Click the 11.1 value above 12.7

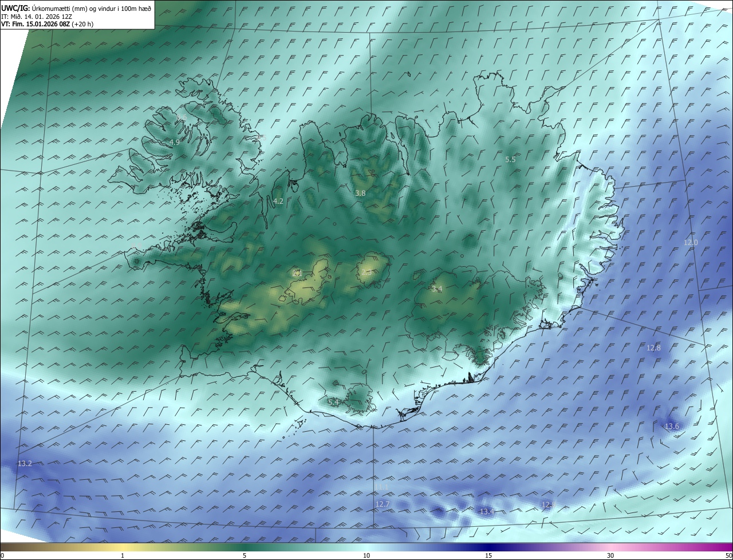(382, 487)
